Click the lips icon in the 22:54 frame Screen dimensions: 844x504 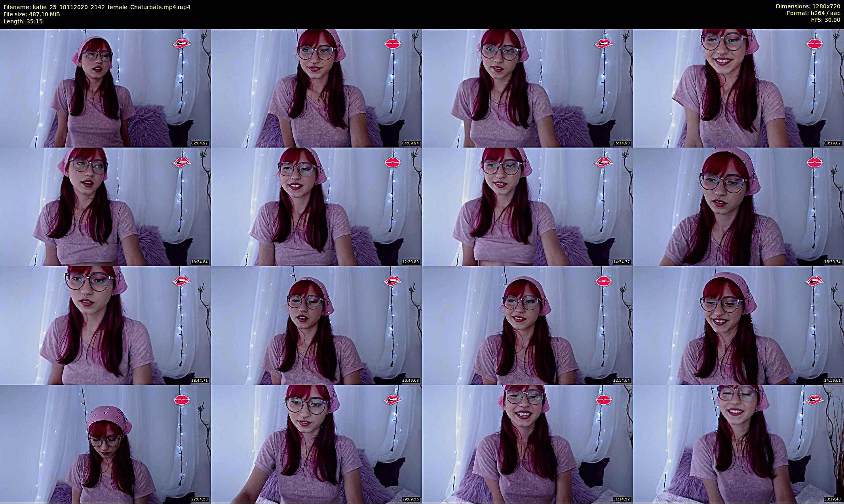click(x=604, y=281)
